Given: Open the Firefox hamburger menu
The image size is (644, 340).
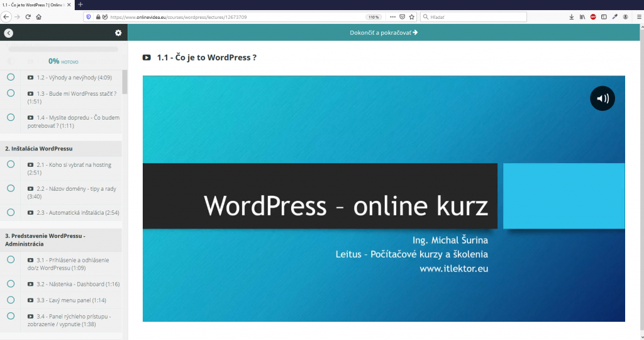Looking at the screenshot, I should coord(639,17).
